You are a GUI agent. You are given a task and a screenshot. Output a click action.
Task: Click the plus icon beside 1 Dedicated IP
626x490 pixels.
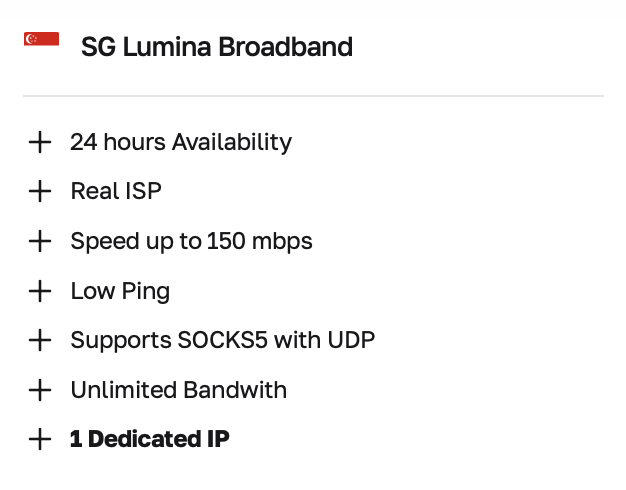pos(40,439)
